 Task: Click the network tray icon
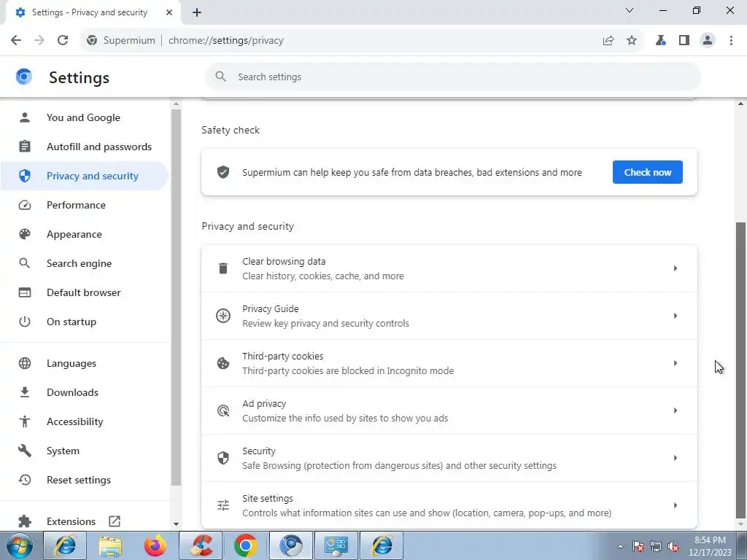tap(656, 546)
